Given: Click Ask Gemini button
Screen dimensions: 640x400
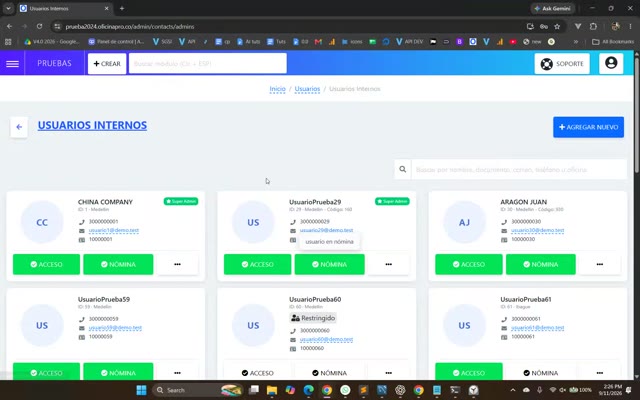Looking at the screenshot, I should [553, 8].
